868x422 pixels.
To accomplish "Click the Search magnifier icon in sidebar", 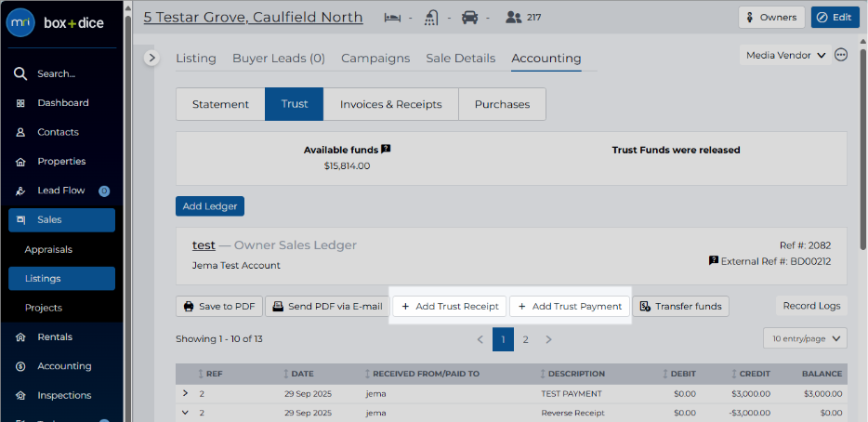I will tap(20, 73).
